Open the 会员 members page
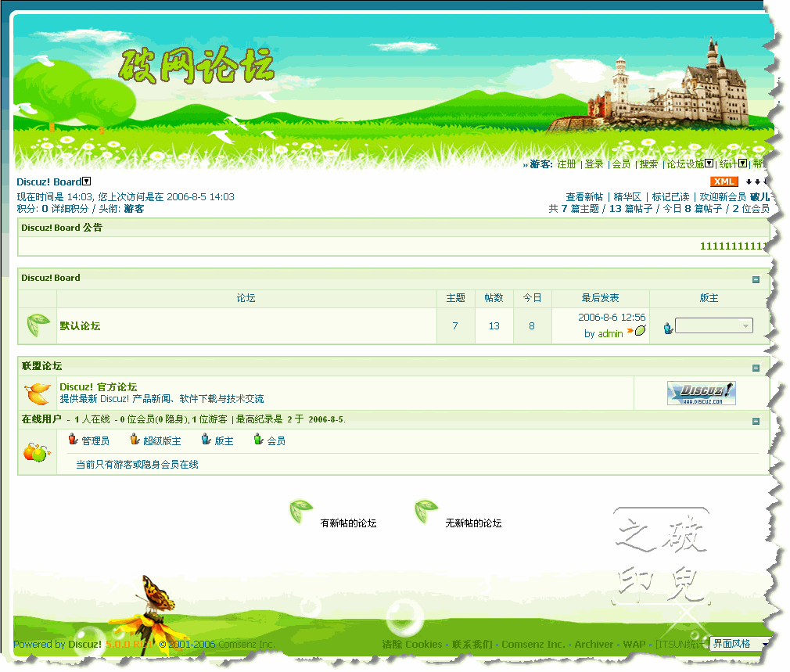790x672 pixels. 621,164
